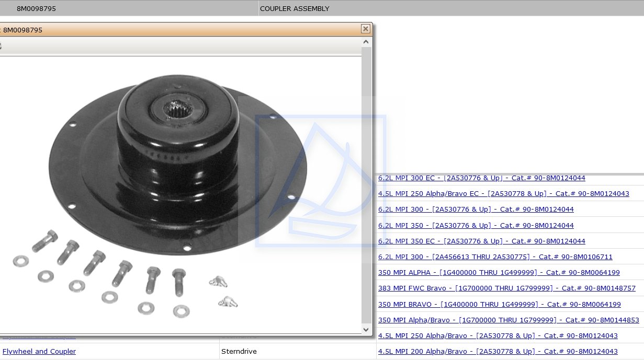Close the 8M0098795 image popup
644x360 pixels.
tap(366, 29)
